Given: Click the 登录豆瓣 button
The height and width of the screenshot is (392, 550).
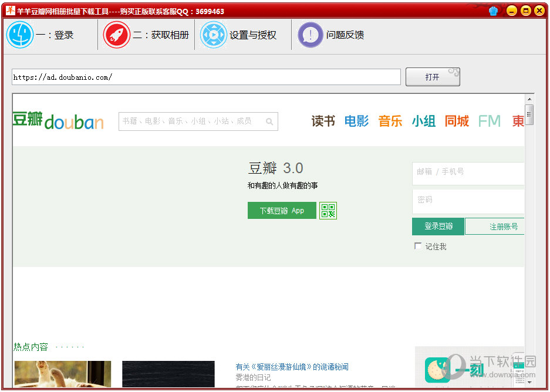Looking at the screenshot, I should pyautogui.click(x=438, y=227).
